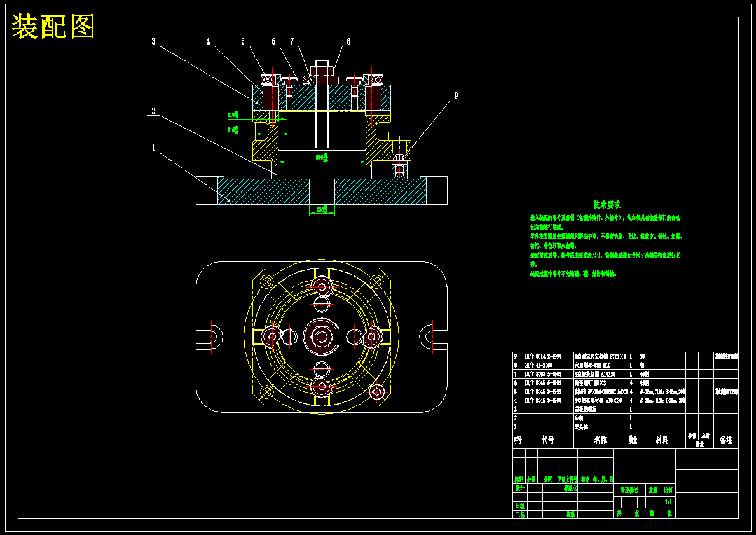The image size is (756, 535).
Task: Select the right mounting slot in plan view
Action: 433,337
